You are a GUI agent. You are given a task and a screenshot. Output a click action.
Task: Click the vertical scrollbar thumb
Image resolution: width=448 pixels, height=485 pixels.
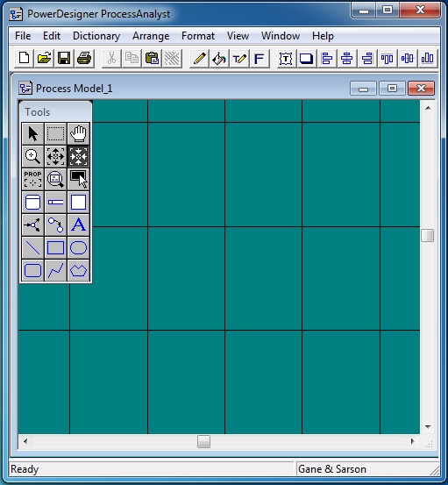(428, 235)
